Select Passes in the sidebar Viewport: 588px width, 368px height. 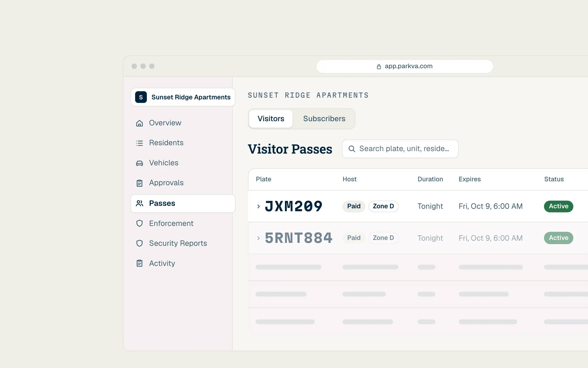[183, 203]
